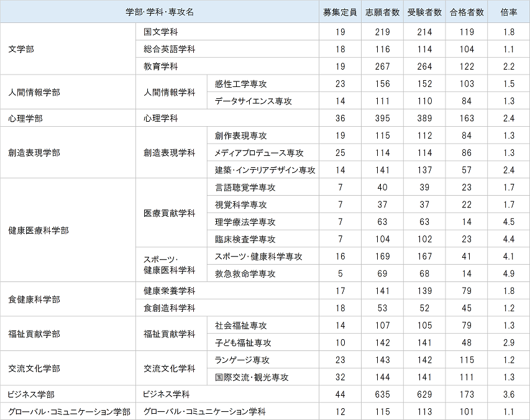530x420 pixels.
Task: Select the 総合英語学科 cell
Action: (x=169, y=49)
